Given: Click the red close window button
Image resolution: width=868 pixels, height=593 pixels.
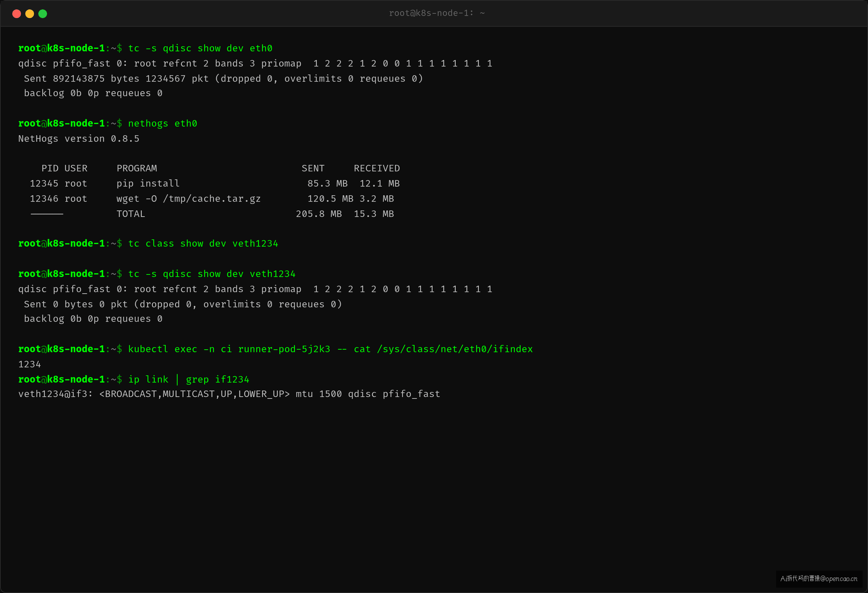Looking at the screenshot, I should [16, 14].
